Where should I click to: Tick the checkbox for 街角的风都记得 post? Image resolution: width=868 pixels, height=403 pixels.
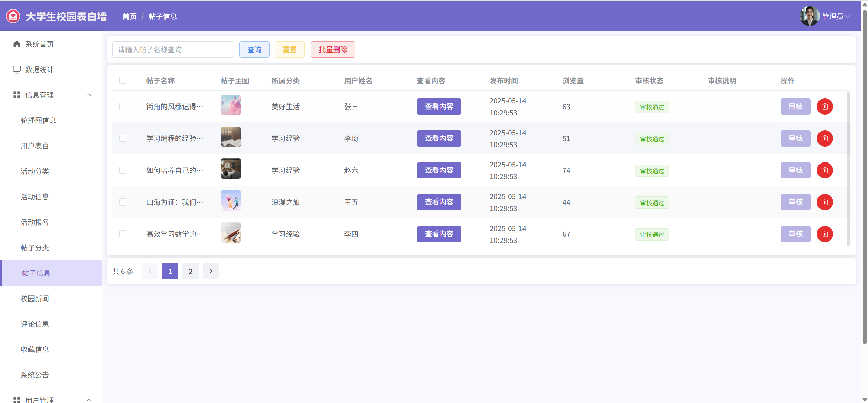(x=123, y=107)
